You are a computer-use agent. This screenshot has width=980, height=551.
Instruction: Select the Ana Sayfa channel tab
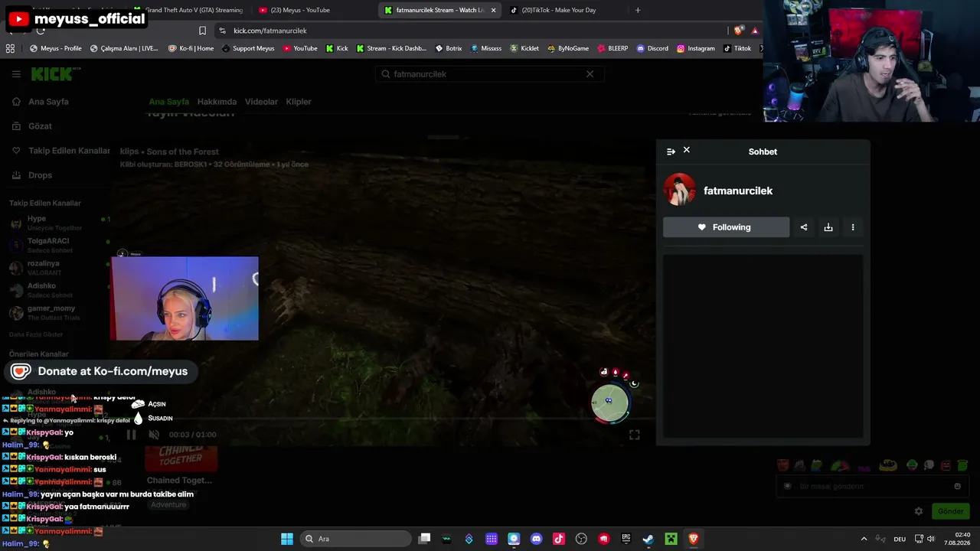tap(168, 102)
